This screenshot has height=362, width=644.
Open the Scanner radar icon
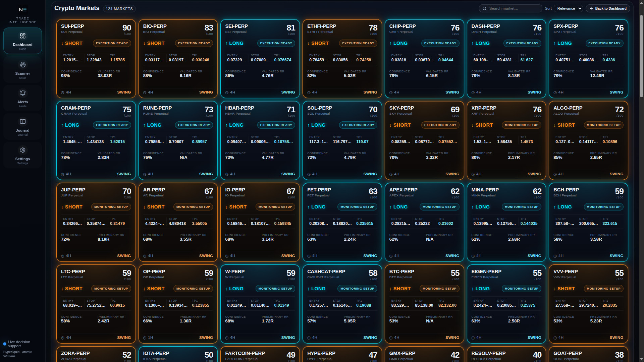coord(22,65)
